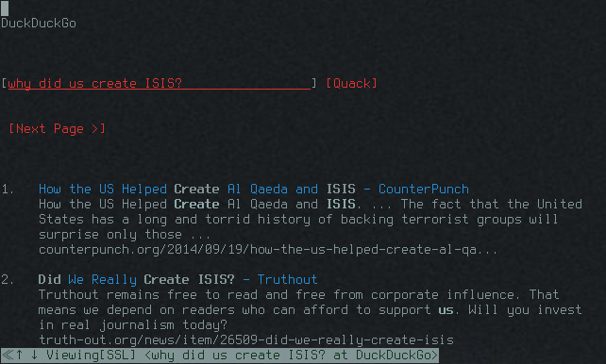Screen dimensions: 606x364
Task: Click the Viewing[SSL] indicator in status line
Action: pos(91,355)
